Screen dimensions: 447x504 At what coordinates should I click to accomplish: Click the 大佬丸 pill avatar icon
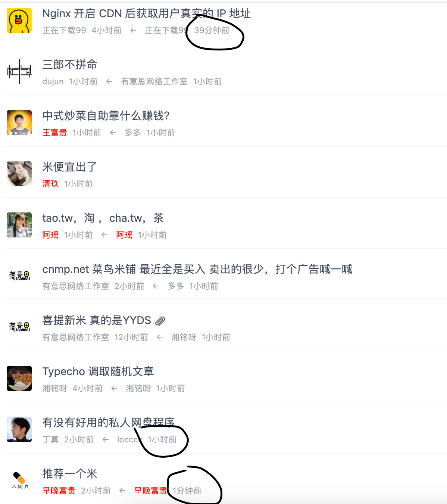(x=19, y=480)
